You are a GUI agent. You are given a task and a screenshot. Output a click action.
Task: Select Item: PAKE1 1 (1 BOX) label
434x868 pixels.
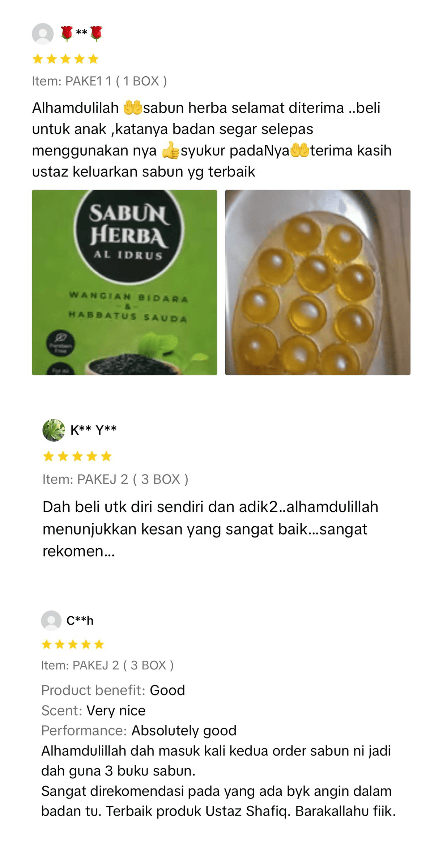click(99, 81)
